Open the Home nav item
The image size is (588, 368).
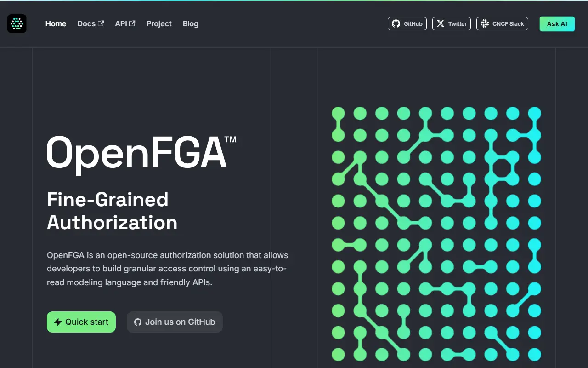tap(56, 23)
